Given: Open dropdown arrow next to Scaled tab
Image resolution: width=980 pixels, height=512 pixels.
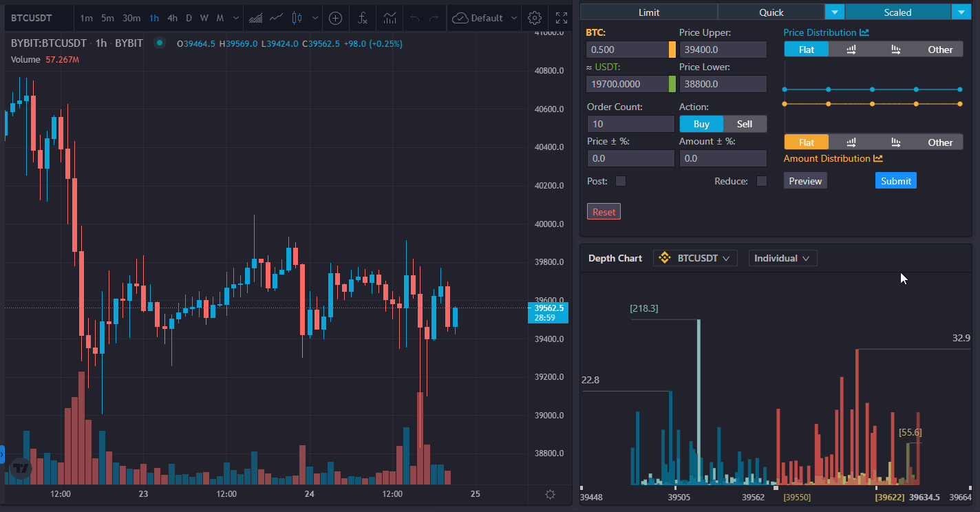Looking at the screenshot, I should click(x=961, y=12).
